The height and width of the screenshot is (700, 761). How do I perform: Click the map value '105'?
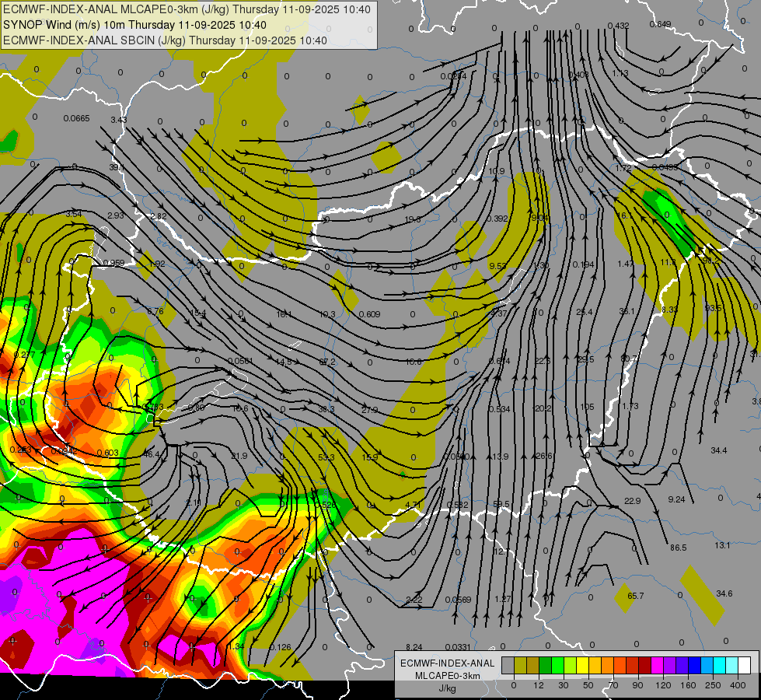[587, 407]
